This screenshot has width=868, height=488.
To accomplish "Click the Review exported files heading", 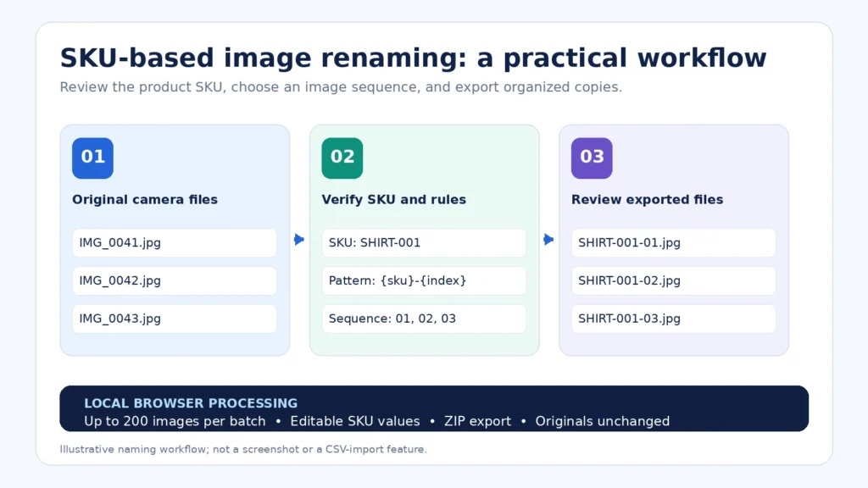I will click(x=647, y=200).
